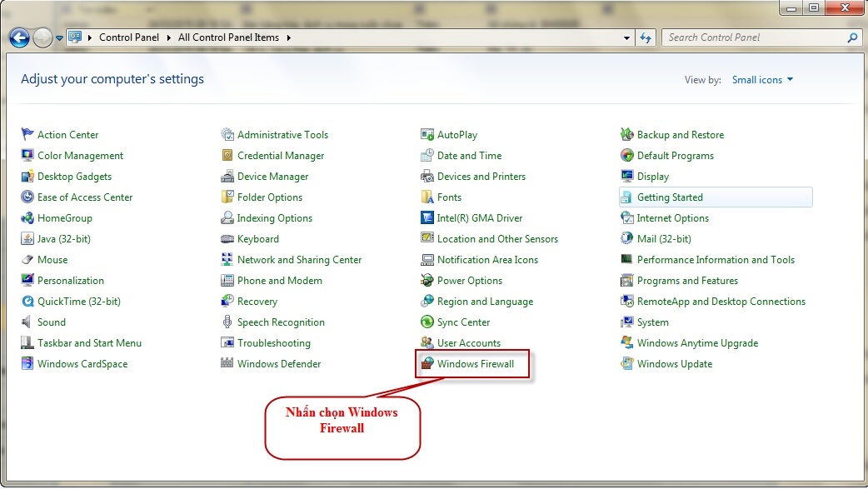Click the Desktop Gadgets icon
The image size is (868, 489).
(x=27, y=176)
